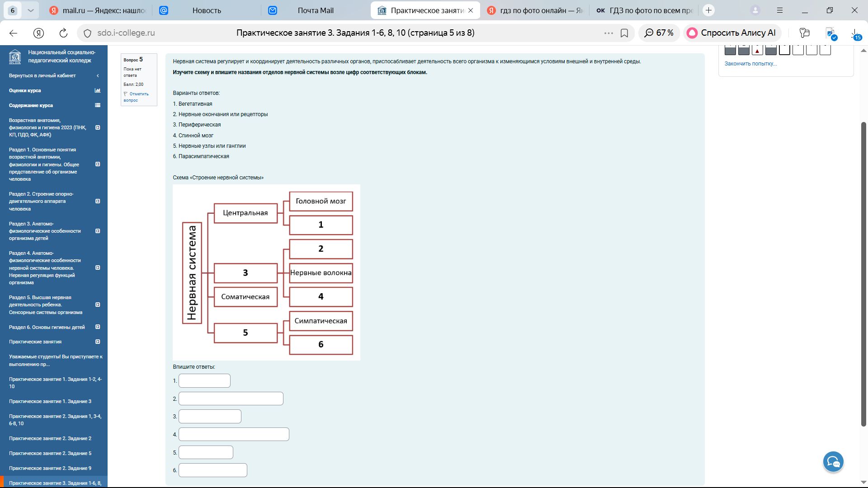Open the address bar three-dots menu

[609, 33]
